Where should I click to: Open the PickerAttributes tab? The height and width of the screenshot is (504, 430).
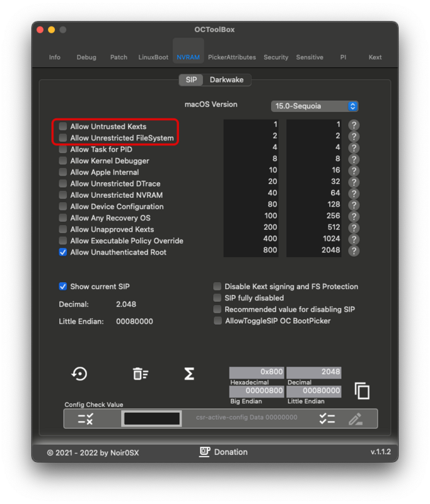(232, 57)
